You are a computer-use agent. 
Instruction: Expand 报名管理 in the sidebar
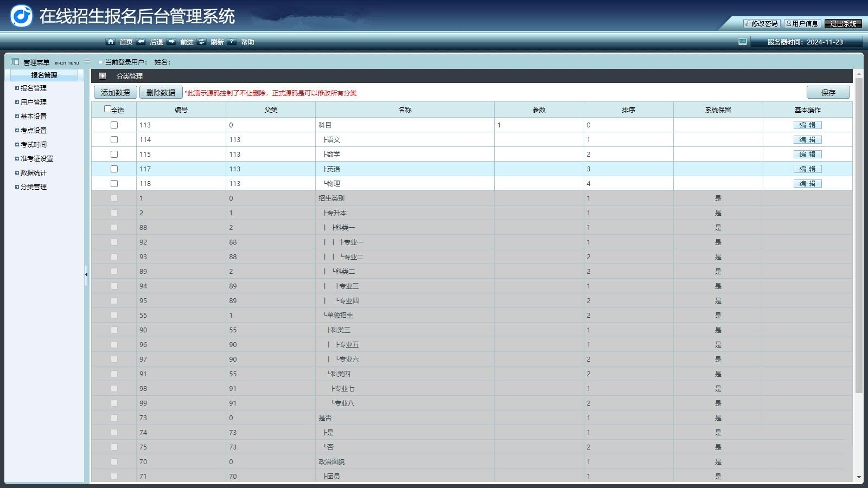click(x=33, y=88)
